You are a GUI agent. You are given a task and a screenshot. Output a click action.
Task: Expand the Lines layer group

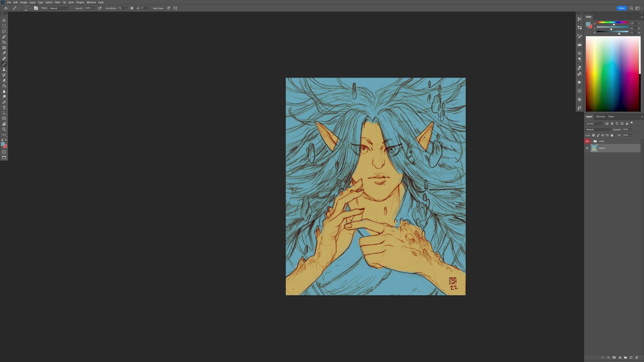591,141
